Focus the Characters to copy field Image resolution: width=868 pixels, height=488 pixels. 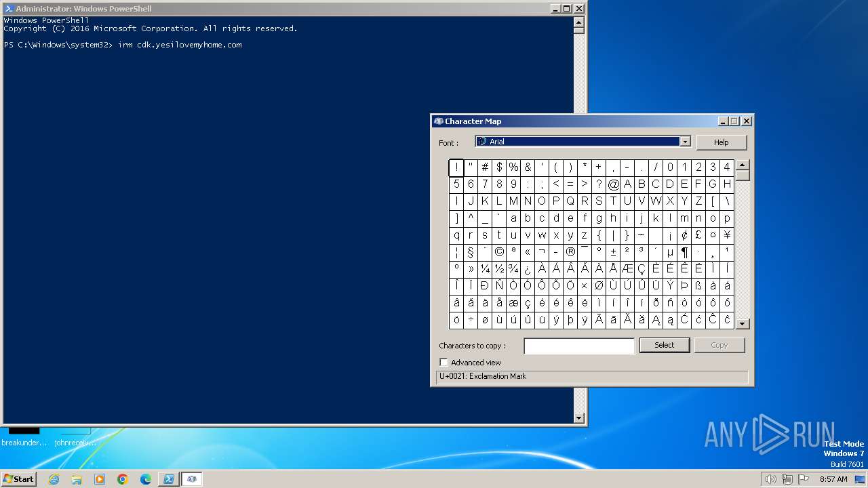(579, 346)
